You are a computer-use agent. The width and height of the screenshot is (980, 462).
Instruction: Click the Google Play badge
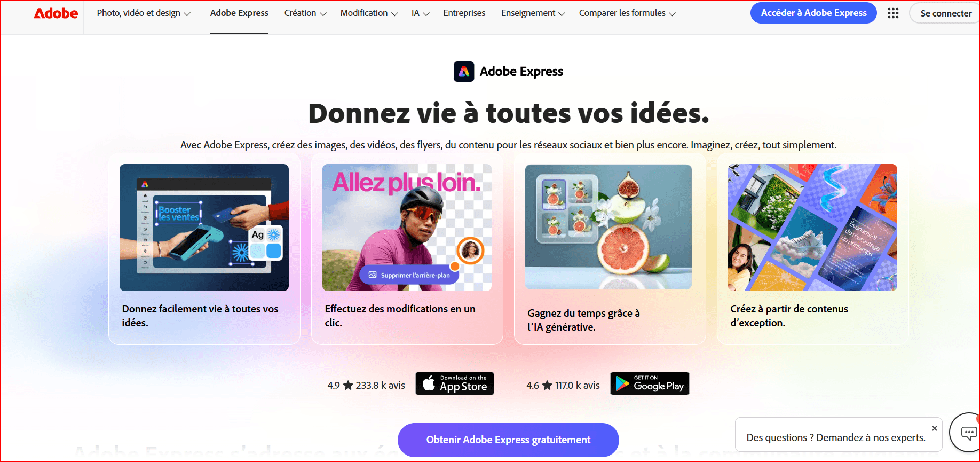(650, 383)
